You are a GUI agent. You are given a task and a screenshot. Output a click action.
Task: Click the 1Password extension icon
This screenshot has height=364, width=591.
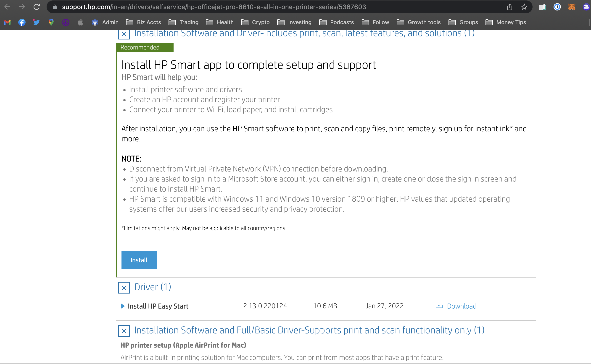click(x=557, y=7)
